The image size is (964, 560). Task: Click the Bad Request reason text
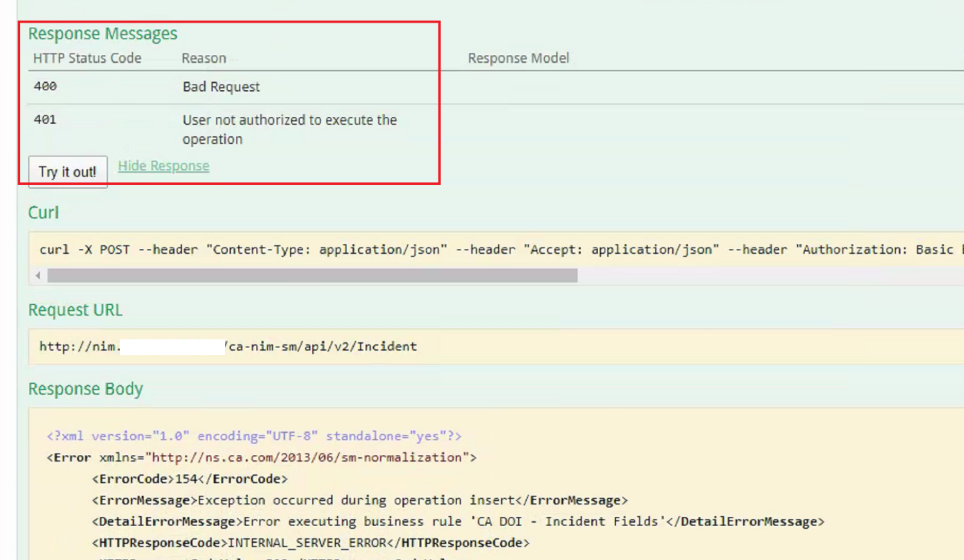[x=221, y=87]
